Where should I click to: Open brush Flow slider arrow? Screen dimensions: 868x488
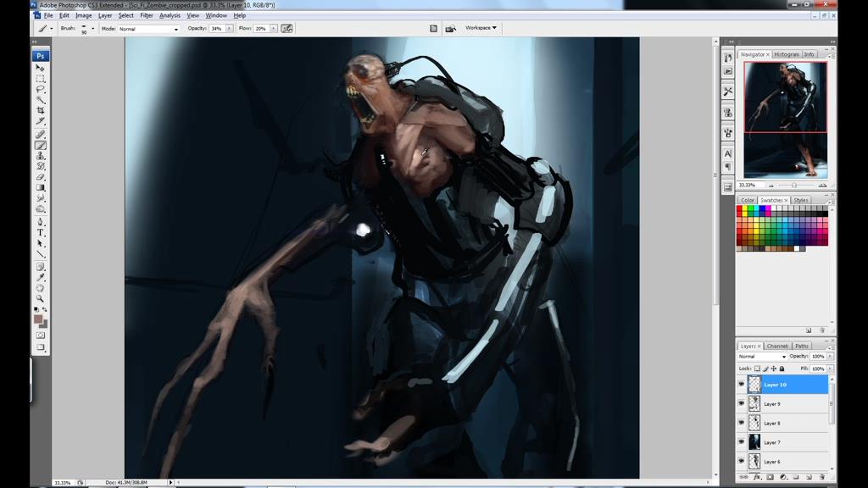(x=274, y=28)
